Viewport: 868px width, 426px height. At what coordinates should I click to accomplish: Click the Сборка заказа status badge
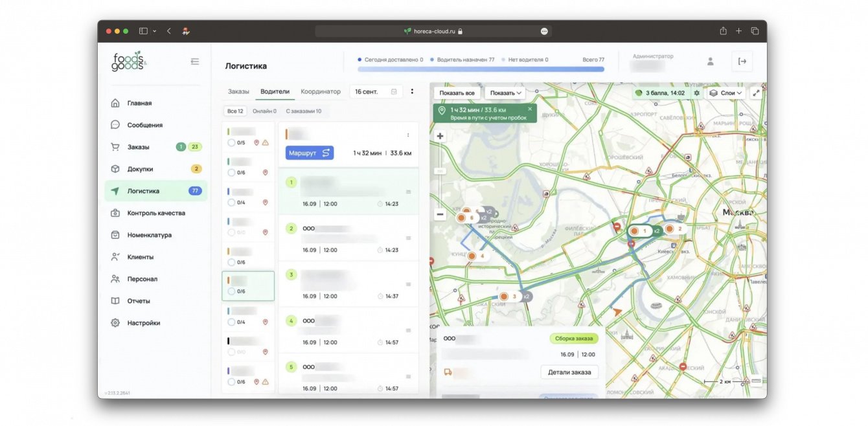(x=574, y=338)
